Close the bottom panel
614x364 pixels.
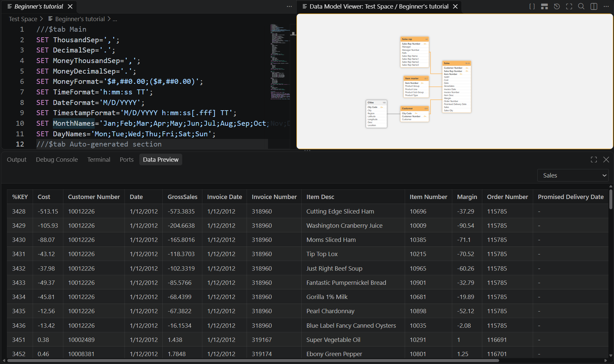(x=606, y=160)
